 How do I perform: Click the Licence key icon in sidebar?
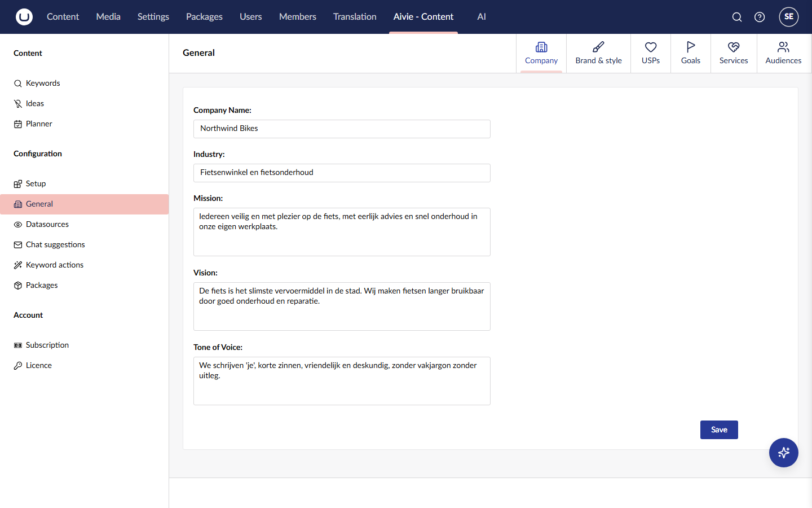click(18, 366)
